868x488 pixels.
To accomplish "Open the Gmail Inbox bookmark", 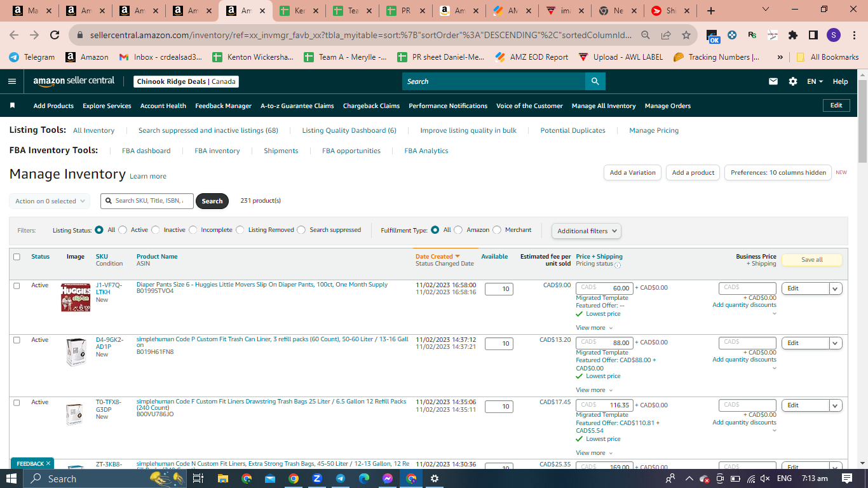I will click(x=160, y=57).
